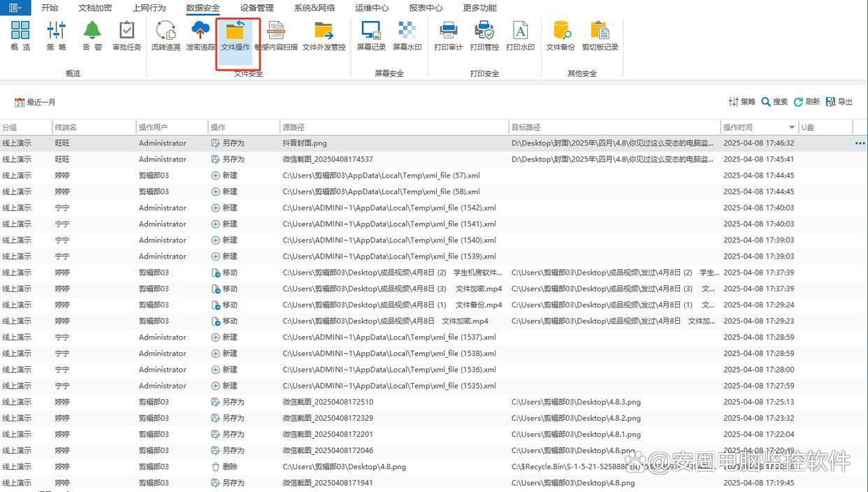Click the 刷新 refresh button
Viewport: 868px width, 492px height.
[x=806, y=102]
